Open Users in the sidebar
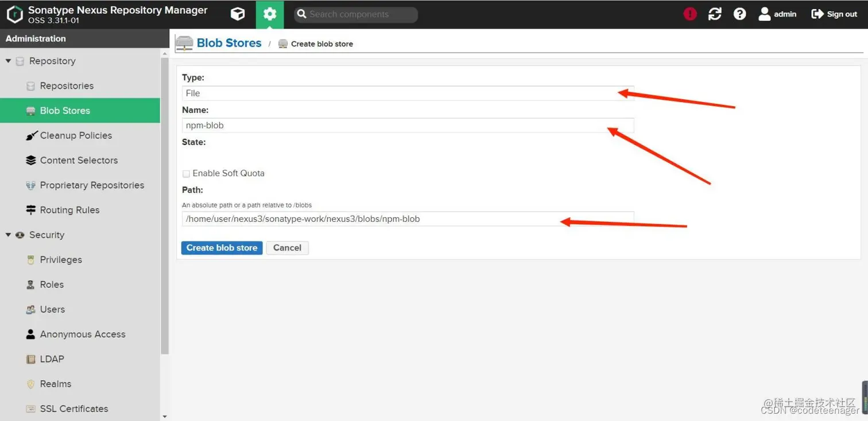 pos(80,309)
